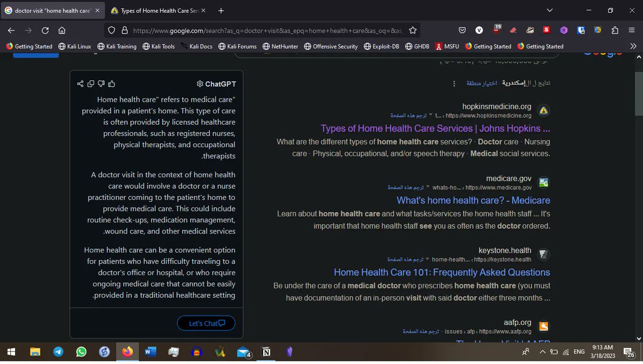
Task: Save page to Pocket
Action: (462, 31)
